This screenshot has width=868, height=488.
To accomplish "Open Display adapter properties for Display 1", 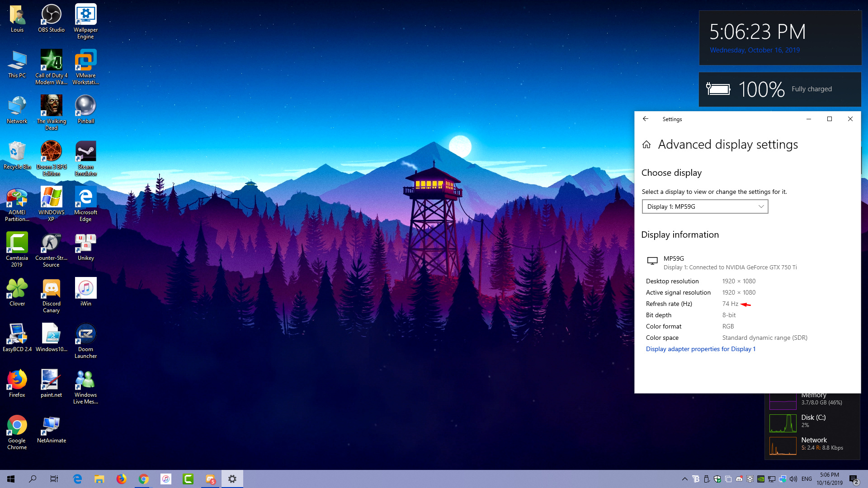I will pos(700,349).
